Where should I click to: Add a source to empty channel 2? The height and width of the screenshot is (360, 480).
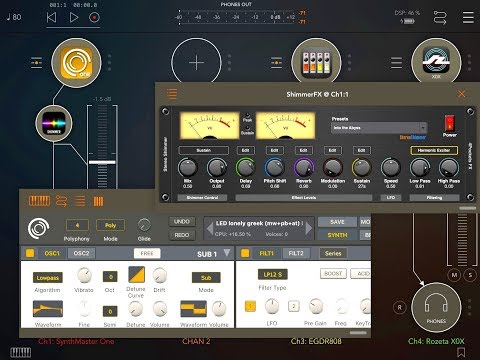(x=196, y=63)
